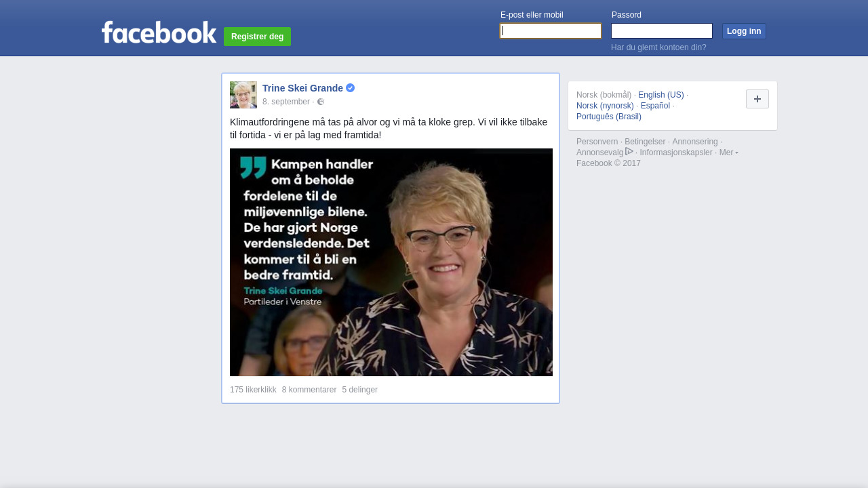The width and height of the screenshot is (868, 488).
Task: Switch language to Português (Brasil)
Action: 609,117
